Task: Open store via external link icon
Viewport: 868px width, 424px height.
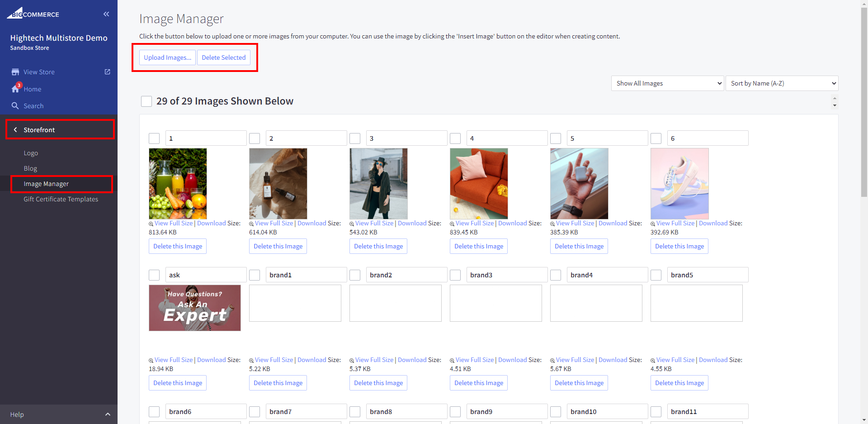Action: pyautogui.click(x=107, y=72)
